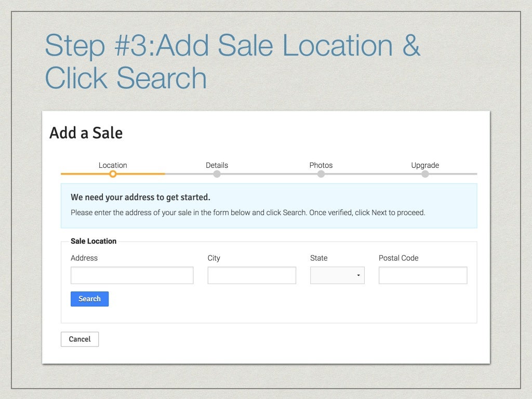The image size is (532, 399).
Task: Click the gray Photos step circle
Action: [x=321, y=174]
